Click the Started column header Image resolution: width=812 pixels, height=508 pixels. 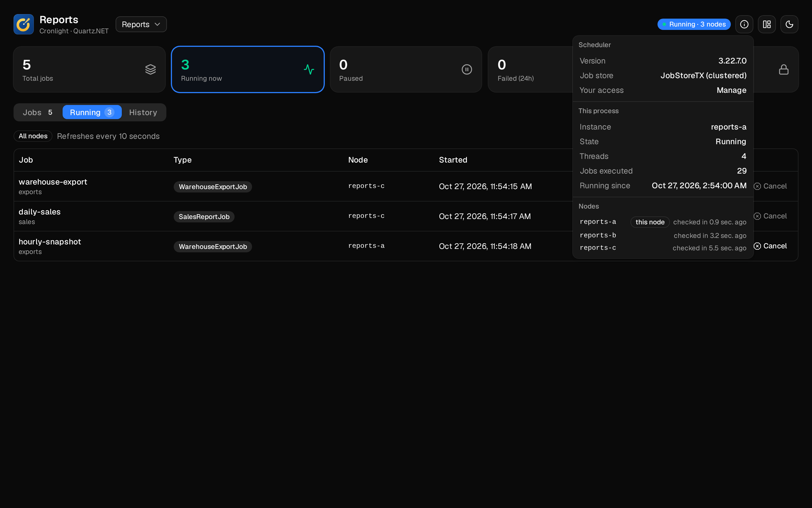click(453, 160)
